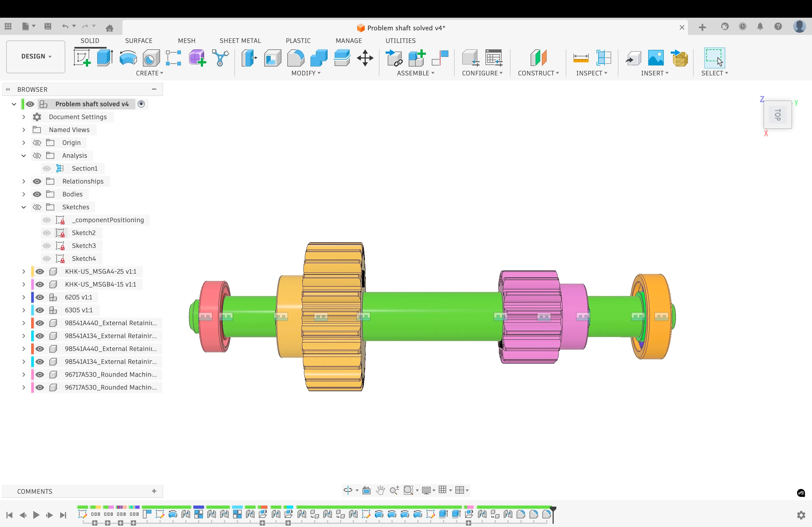This screenshot has height=527, width=812.
Task: Select the Sketch4 item in browser
Action: 84,259
